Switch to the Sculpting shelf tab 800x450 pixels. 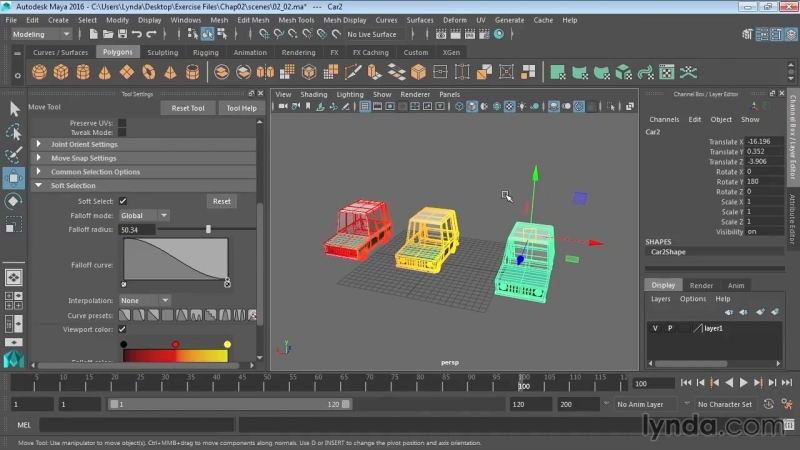tap(162, 52)
